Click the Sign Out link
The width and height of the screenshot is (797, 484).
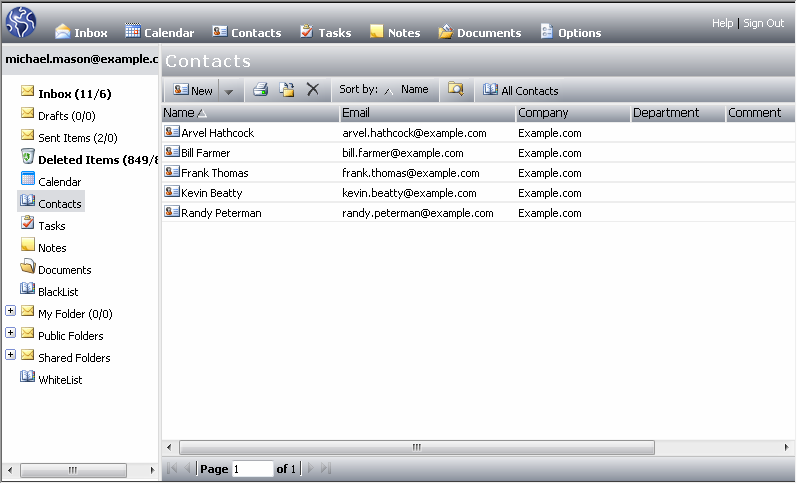click(x=763, y=23)
